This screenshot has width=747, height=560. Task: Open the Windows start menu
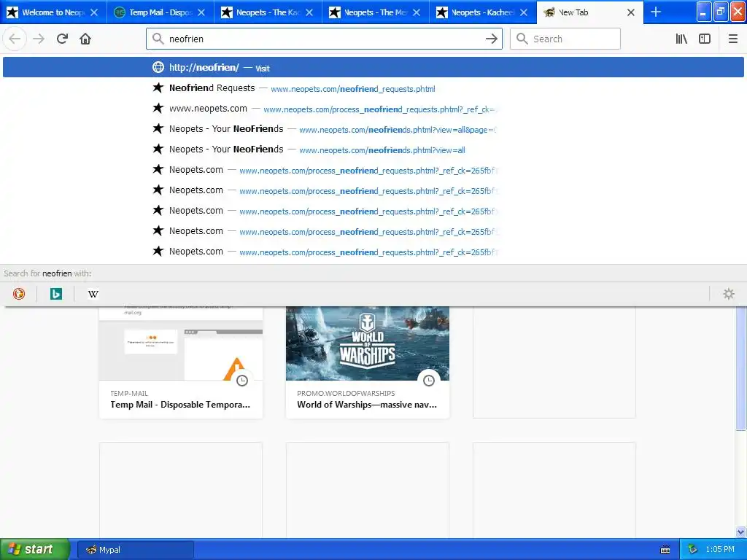click(x=35, y=550)
